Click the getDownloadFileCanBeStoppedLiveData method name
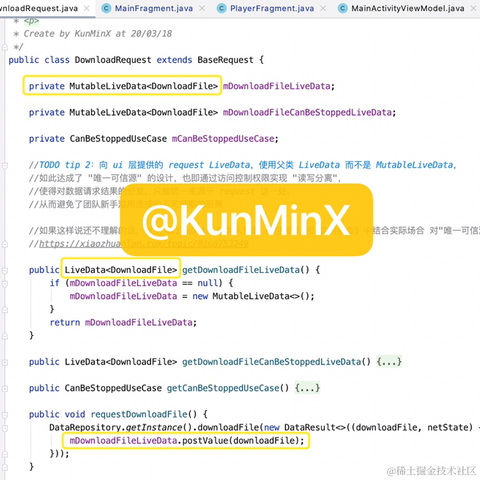 [271, 362]
